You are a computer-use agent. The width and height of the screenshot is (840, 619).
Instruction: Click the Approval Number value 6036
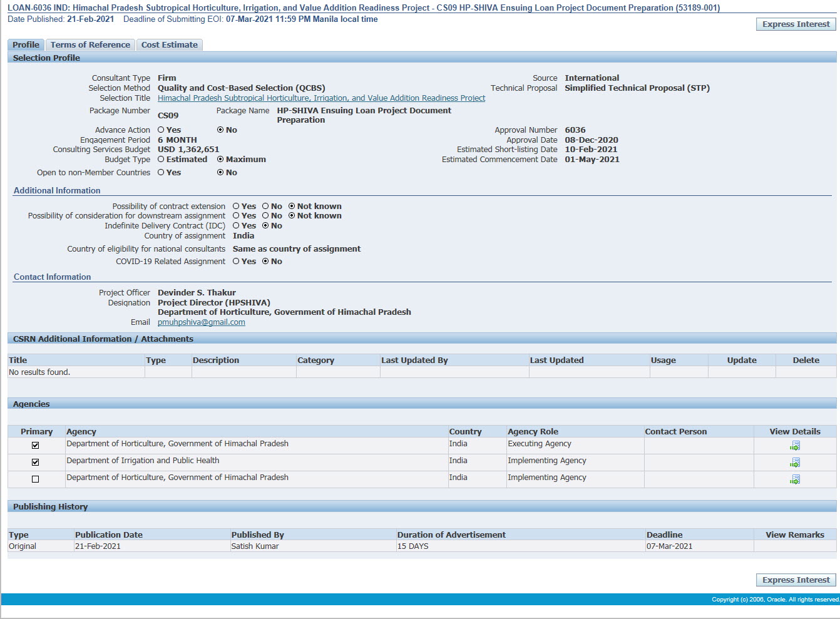pos(575,130)
